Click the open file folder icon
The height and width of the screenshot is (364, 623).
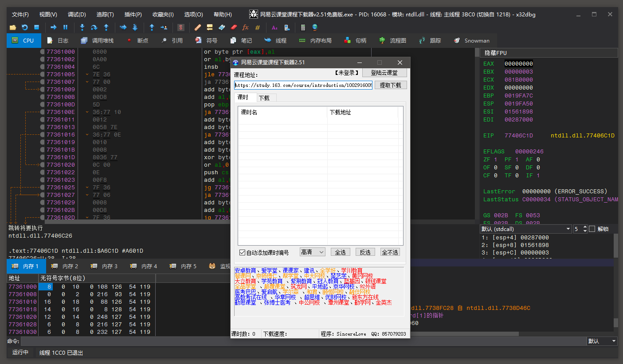(13, 27)
